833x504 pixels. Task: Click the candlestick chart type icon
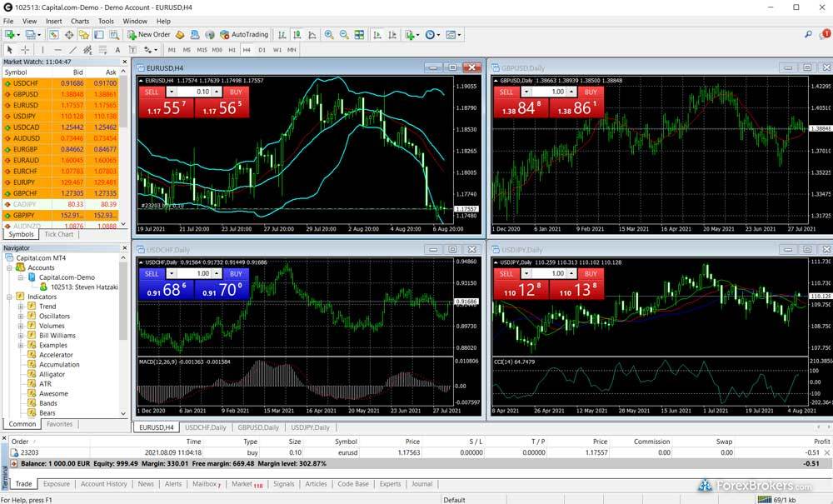click(x=296, y=35)
